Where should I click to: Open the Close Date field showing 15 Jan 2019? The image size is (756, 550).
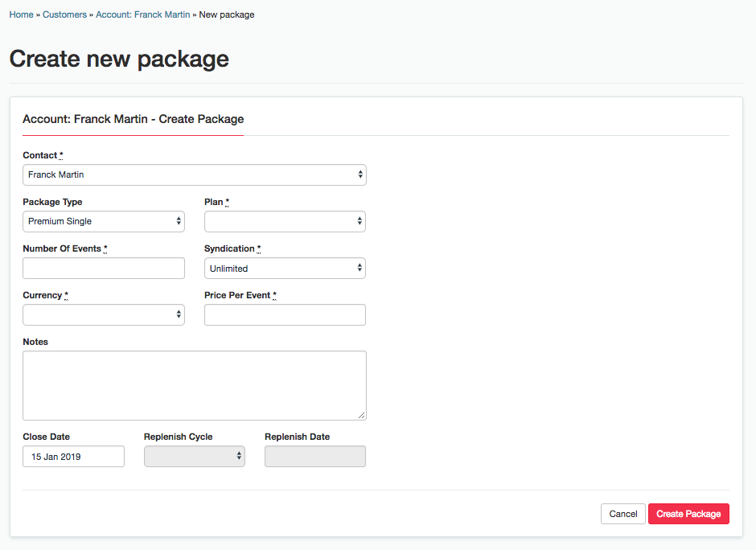(x=73, y=457)
